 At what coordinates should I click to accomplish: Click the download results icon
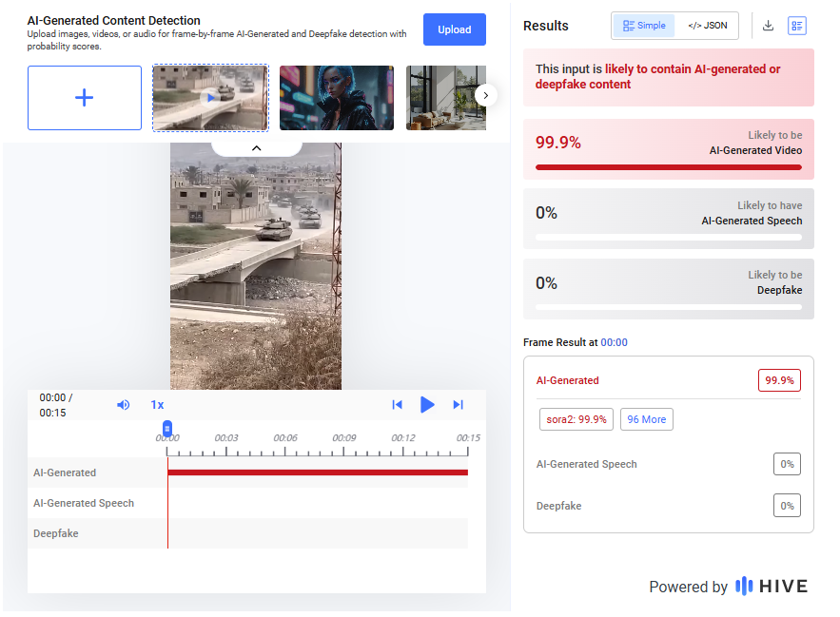(769, 26)
